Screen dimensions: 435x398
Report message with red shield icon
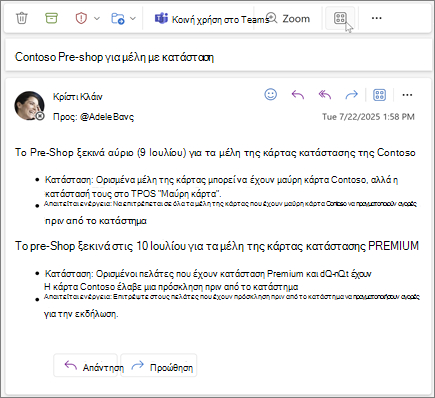point(81,18)
